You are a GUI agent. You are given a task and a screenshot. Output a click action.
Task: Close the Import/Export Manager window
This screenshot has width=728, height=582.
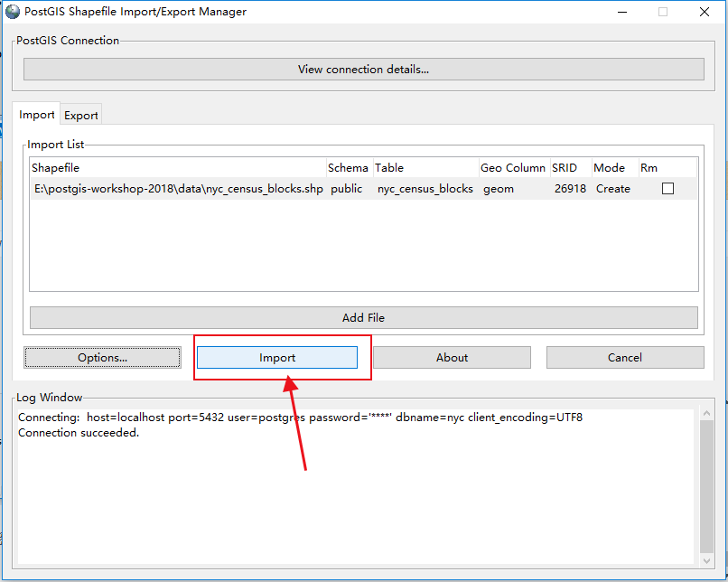tap(705, 12)
